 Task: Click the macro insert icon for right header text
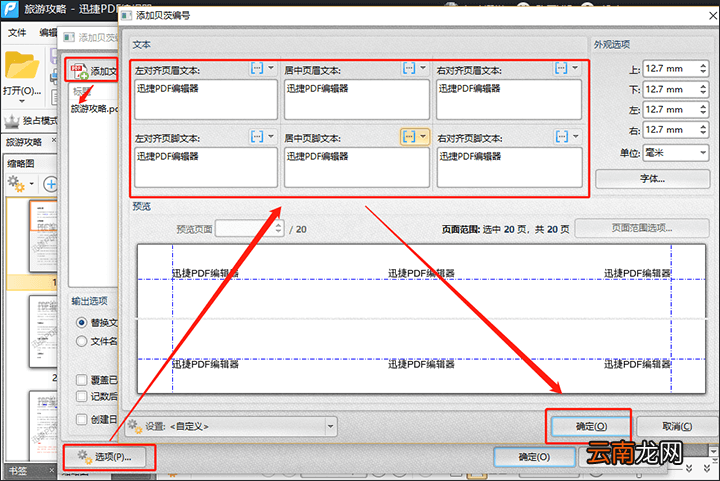561,68
